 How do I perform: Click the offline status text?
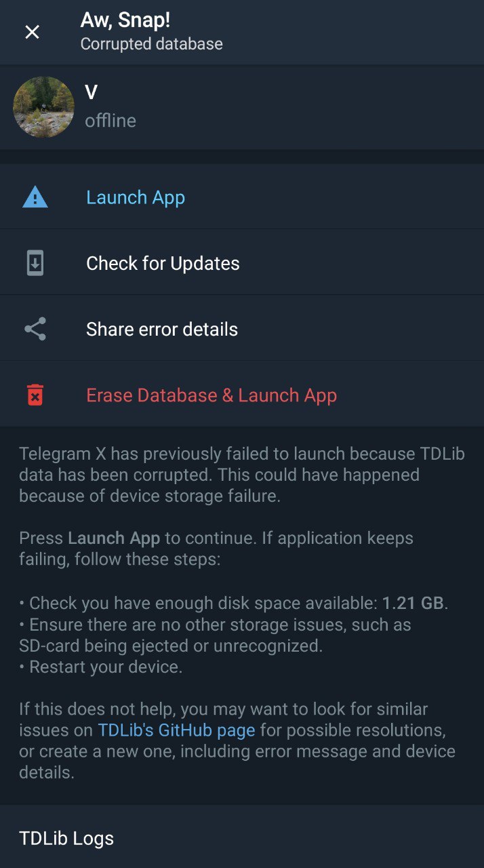[x=110, y=121]
